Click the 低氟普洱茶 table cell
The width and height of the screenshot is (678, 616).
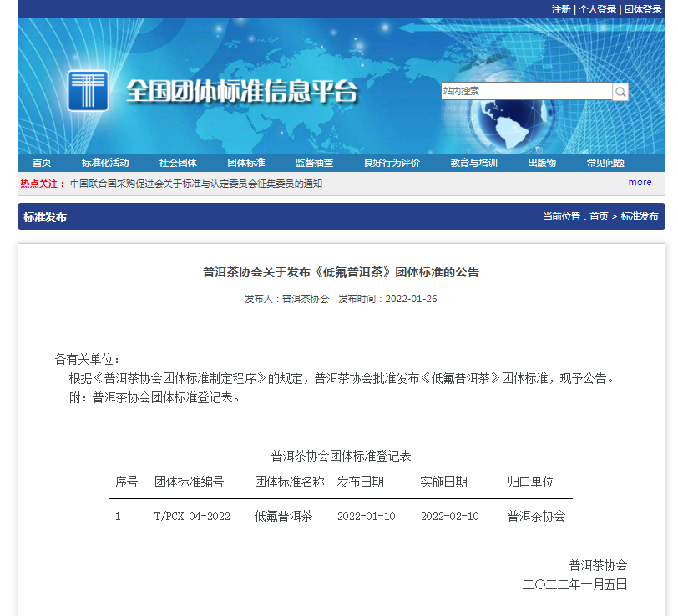click(x=284, y=516)
